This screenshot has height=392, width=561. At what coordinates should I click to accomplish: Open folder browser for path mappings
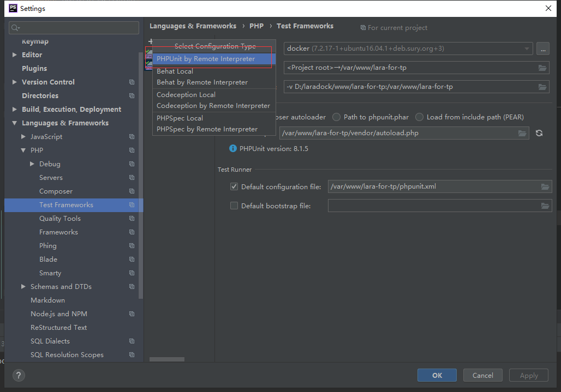542,68
